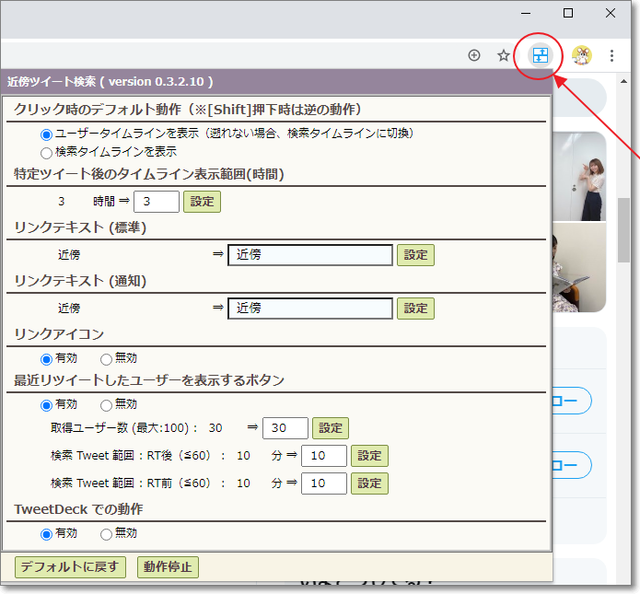Image resolution: width=640 pixels, height=594 pixels.
Task: Select 検索タイムラインを表示 option
Action: [x=46, y=153]
